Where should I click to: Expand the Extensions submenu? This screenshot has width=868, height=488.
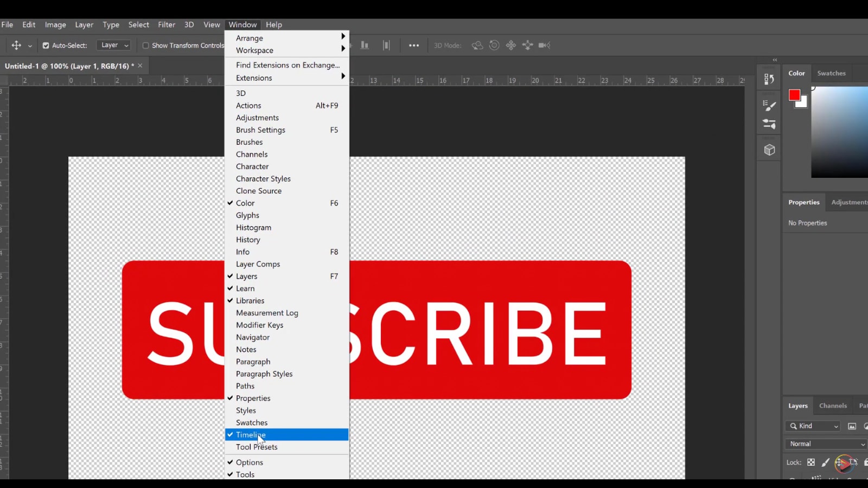(x=286, y=78)
